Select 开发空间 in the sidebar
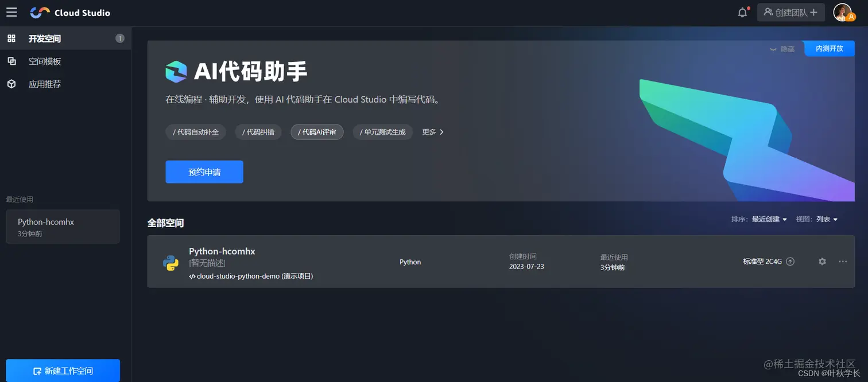The height and width of the screenshot is (382, 868). tap(65, 38)
